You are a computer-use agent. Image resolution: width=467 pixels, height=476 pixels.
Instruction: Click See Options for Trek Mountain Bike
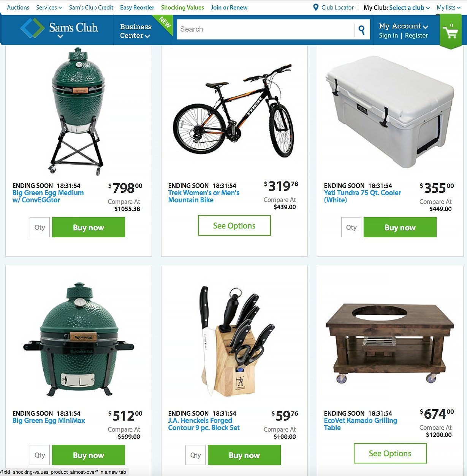pyautogui.click(x=234, y=225)
